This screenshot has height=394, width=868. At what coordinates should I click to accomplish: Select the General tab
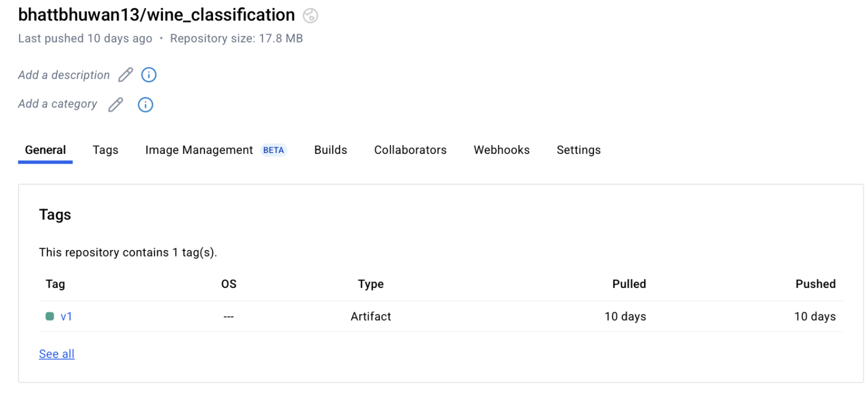coord(45,150)
